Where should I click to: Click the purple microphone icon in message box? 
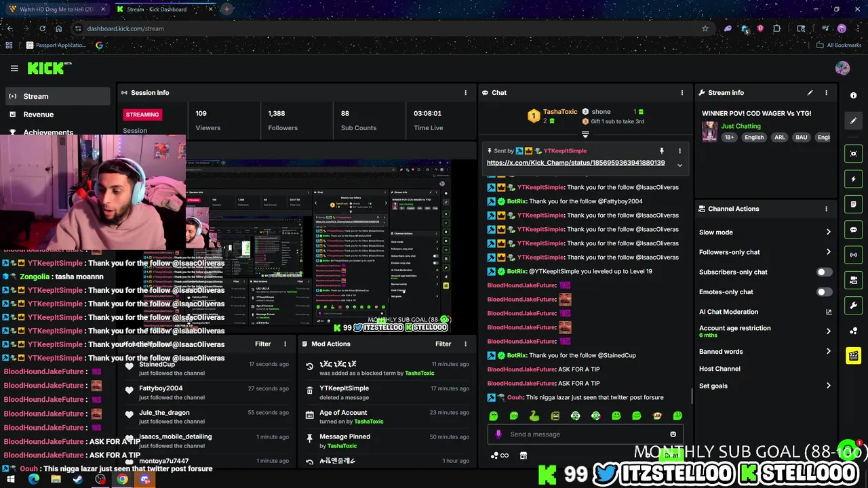[498, 434]
